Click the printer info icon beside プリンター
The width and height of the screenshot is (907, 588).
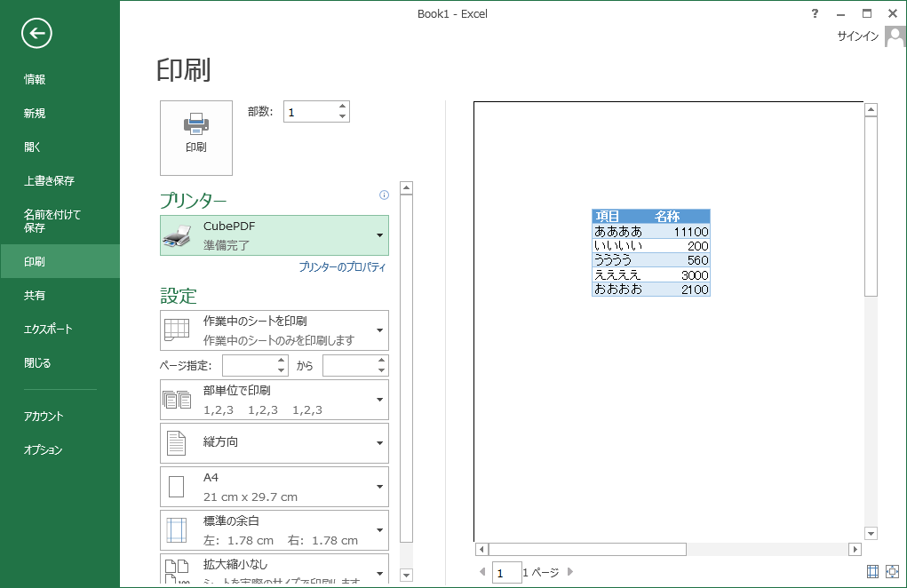pos(384,195)
